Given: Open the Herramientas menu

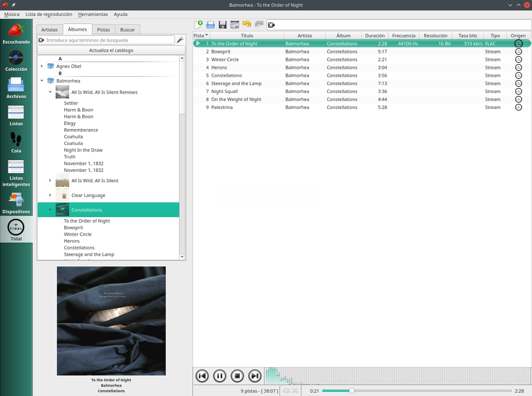Looking at the screenshot, I should pos(93,14).
